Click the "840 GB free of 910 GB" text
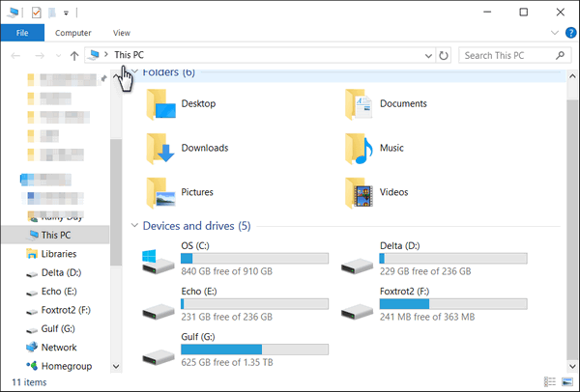Image resolution: width=580 pixels, height=392 pixels. coord(227,271)
